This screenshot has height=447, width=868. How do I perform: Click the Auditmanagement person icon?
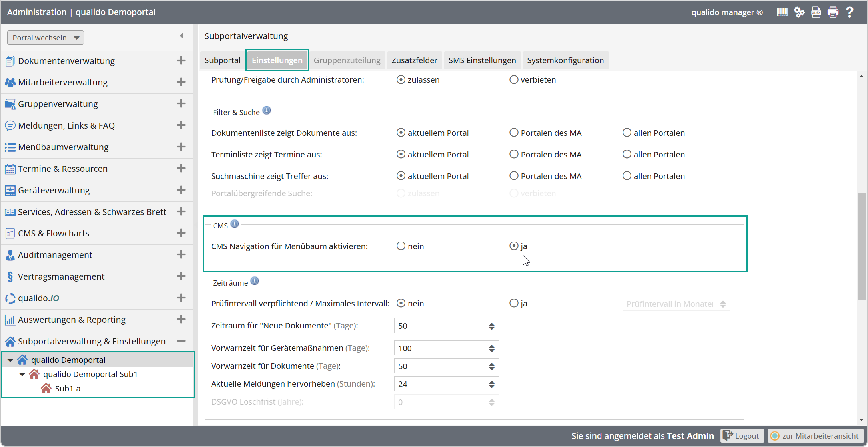10,255
